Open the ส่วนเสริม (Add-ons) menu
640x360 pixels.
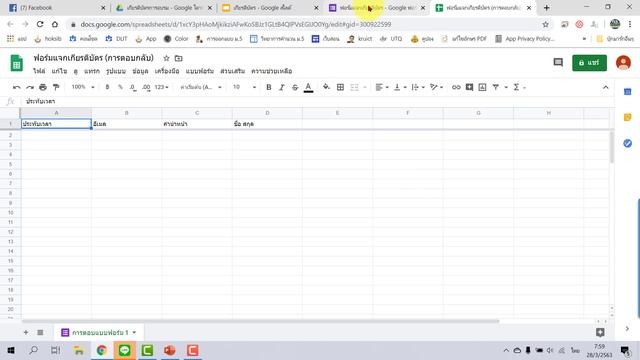click(x=233, y=71)
